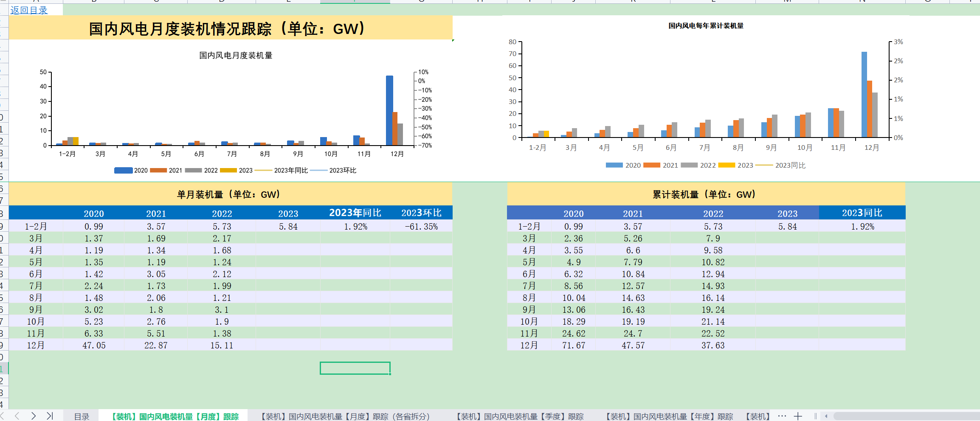Select the cell with value 37.63

(713, 345)
